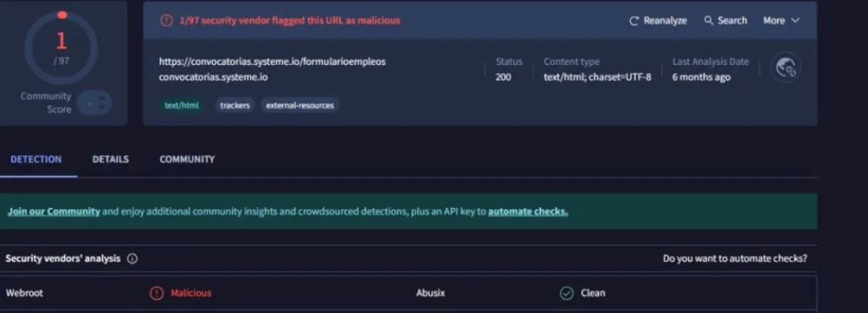Click the globe URL icon
The width and height of the screenshot is (868, 313).
785,68
